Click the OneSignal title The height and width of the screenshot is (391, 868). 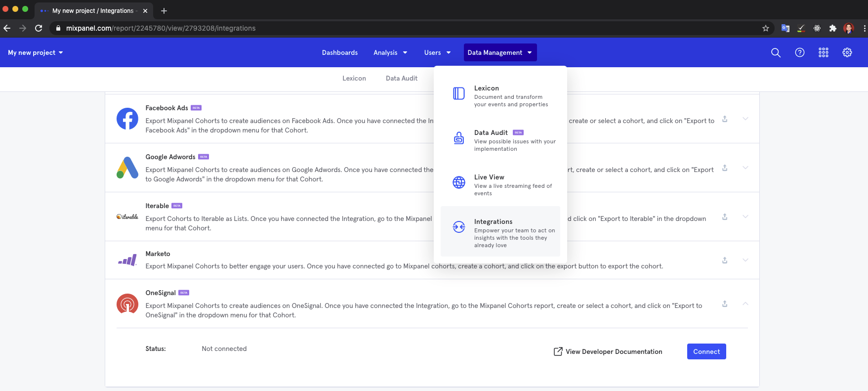pyautogui.click(x=161, y=293)
